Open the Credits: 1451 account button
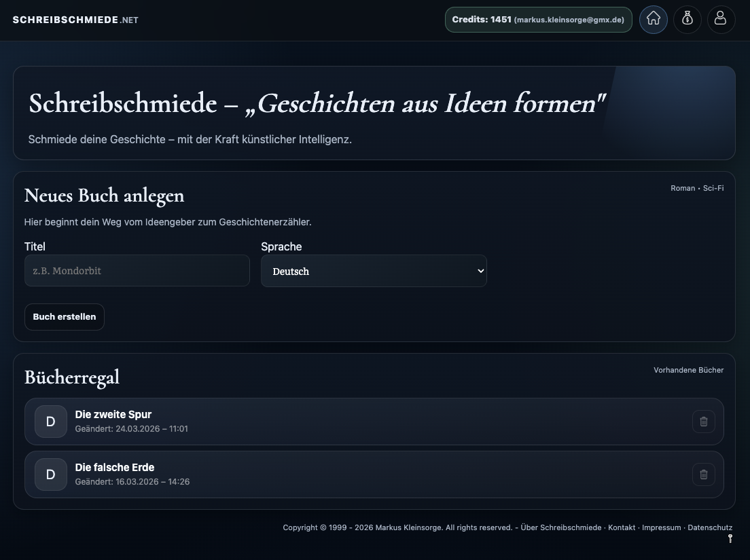The image size is (750, 560). click(x=538, y=20)
